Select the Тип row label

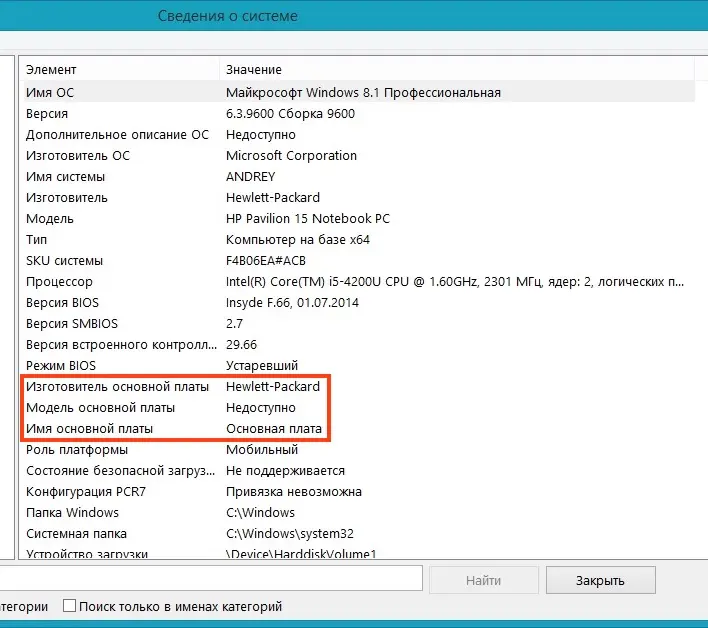36,240
